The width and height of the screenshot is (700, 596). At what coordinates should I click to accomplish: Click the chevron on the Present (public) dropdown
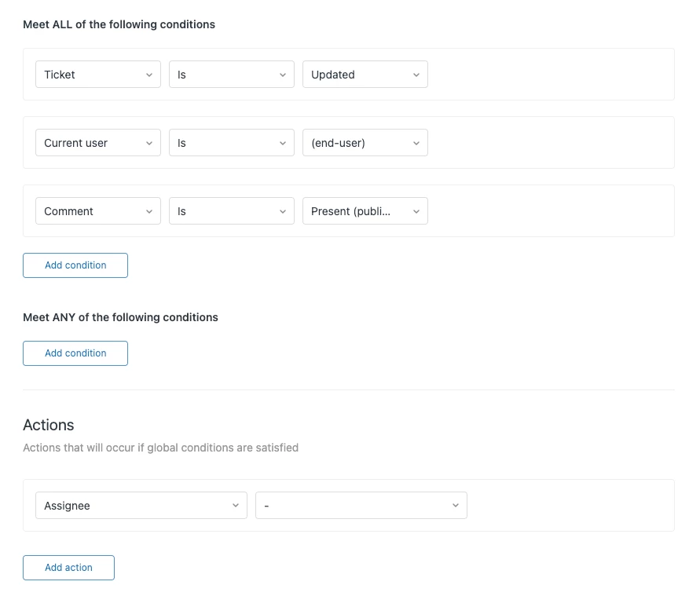tap(416, 211)
